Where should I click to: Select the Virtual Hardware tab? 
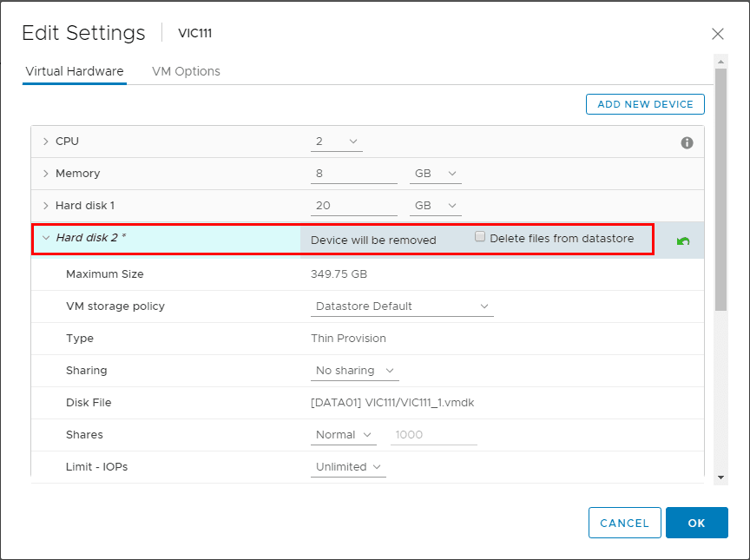pos(75,71)
